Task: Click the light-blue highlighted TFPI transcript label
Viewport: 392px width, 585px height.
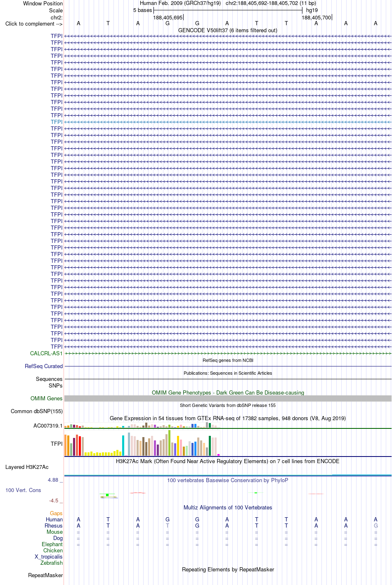Action: click(x=57, y=122)
